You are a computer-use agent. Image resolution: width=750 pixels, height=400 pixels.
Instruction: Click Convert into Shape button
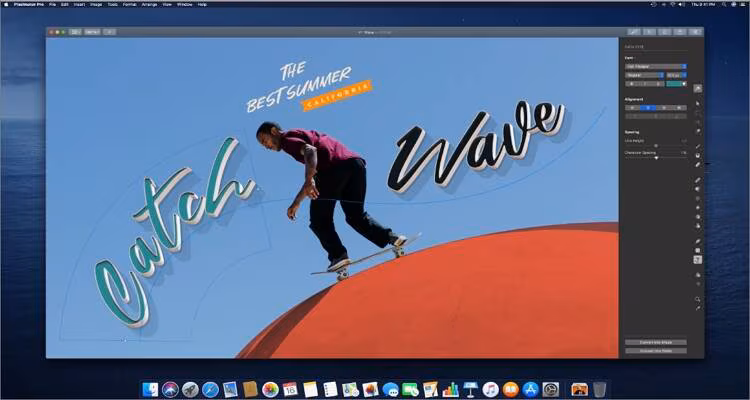click(656, 342)
